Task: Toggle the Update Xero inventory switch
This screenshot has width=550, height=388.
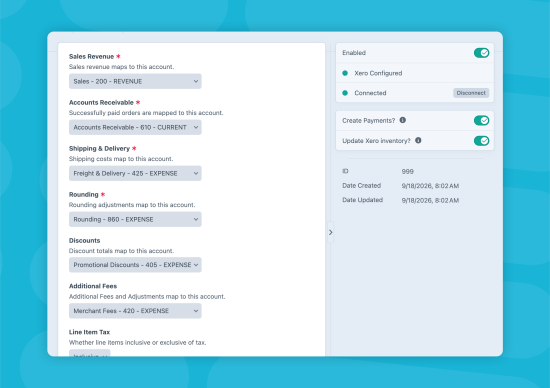Action: pos(481,141)
